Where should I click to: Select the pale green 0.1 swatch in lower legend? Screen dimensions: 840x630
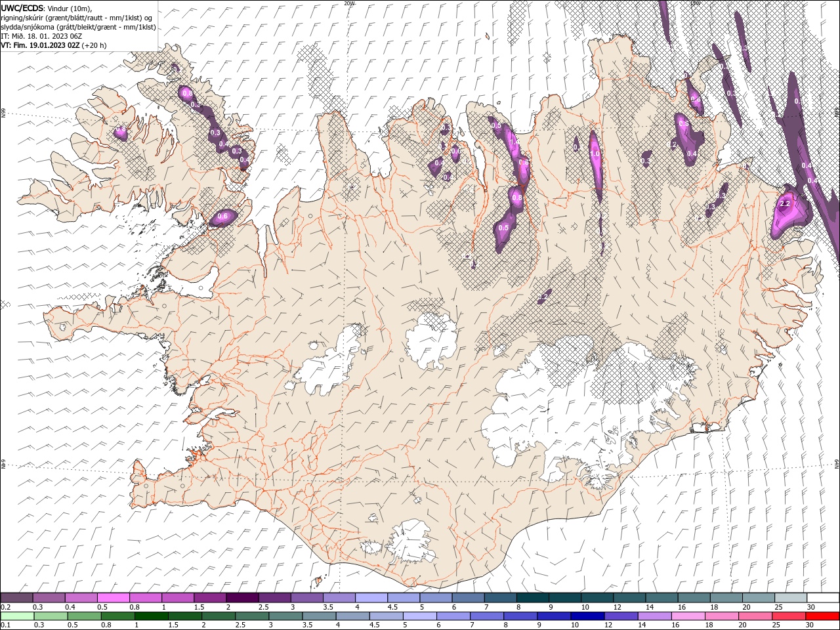click(17, 616)
